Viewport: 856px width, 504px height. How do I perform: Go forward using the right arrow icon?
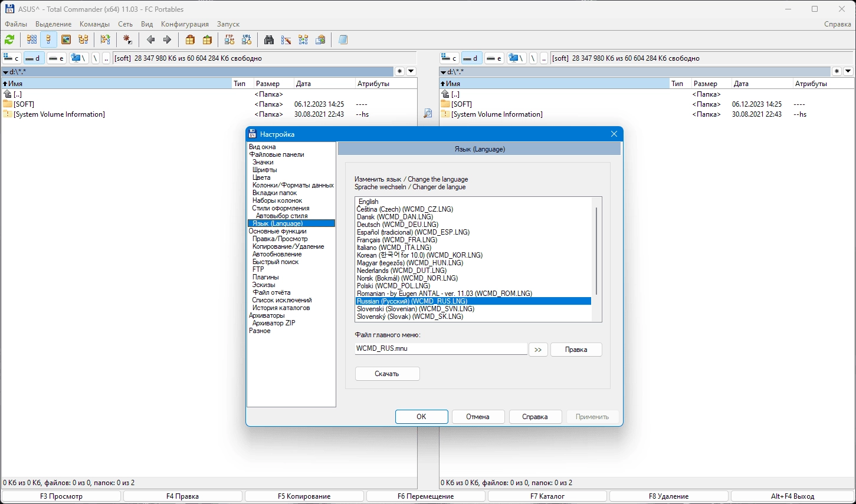click(167, 40)
